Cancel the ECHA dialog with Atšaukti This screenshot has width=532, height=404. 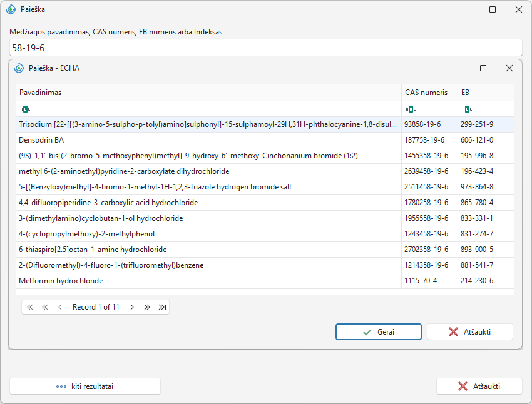[x=470, y=332]
